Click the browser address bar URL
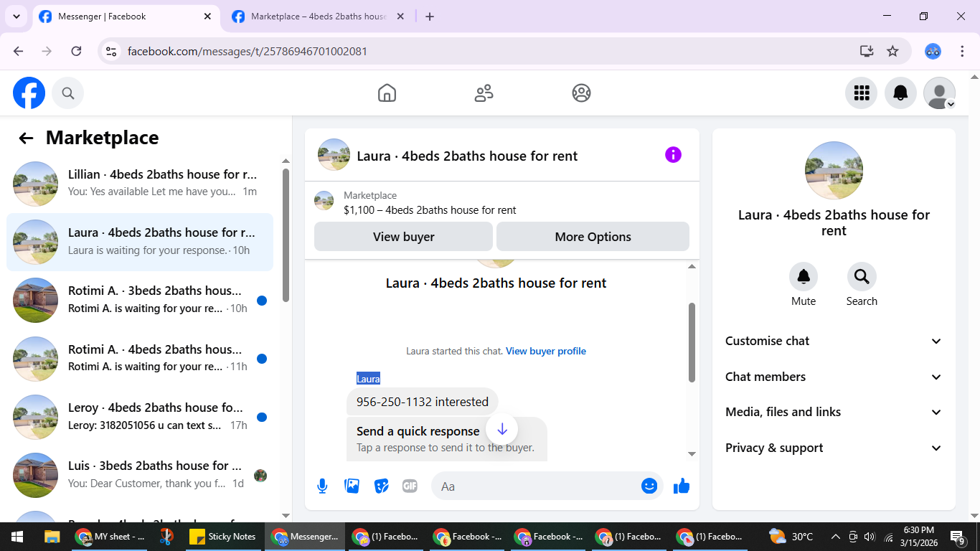This screenshot has width=980, height=551. point(248,52)
